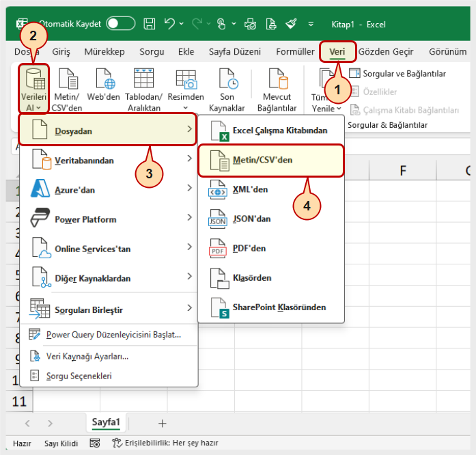The image size is (476, 455).
Task: Open the Giriş ribbon tab
Action: coord(61,52)
